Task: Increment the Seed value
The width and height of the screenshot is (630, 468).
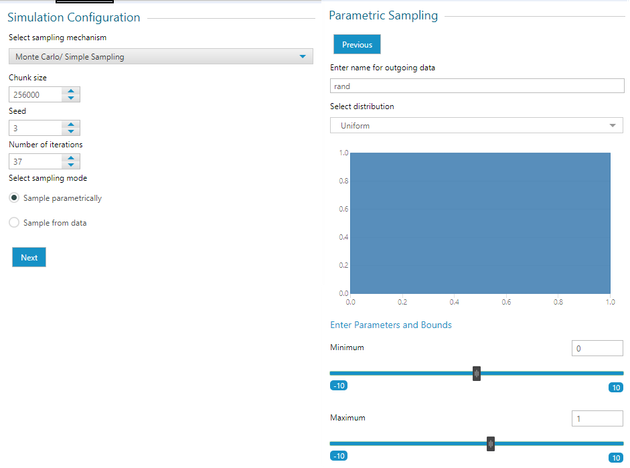Action: coord(71,125)
